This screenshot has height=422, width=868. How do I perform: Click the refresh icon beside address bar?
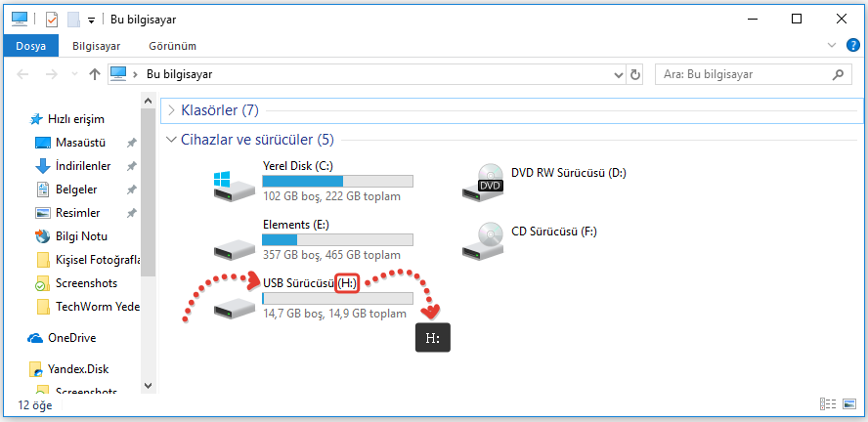[635, 74]
